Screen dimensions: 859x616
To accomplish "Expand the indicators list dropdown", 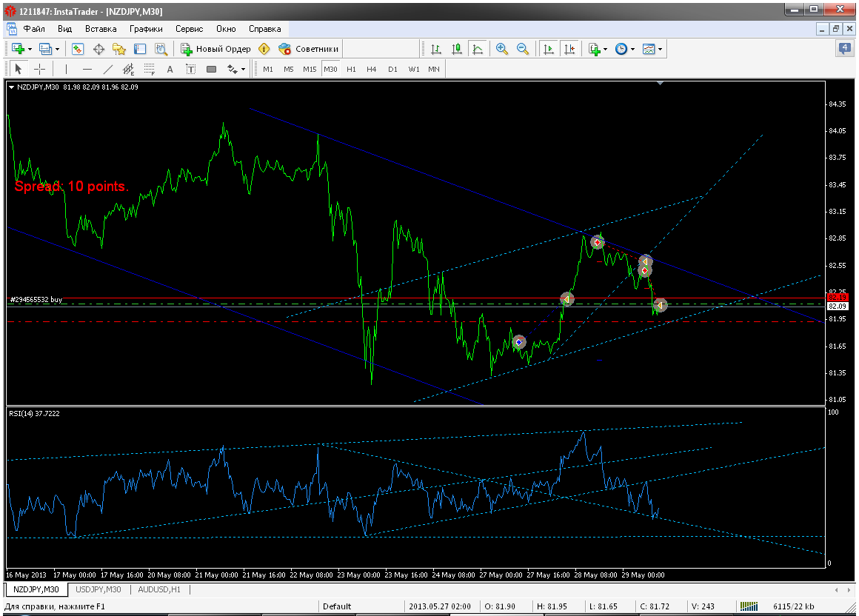I will pyautogui.click(x=605, y=50).
